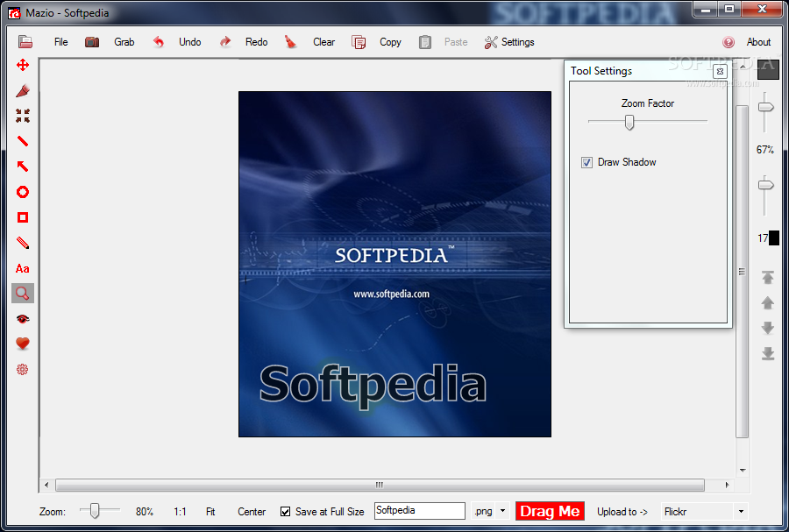The width and height of the screenshot is (789, 532).
Task: Click Clear in the toolbar
Action: click(x=323, y=42)
